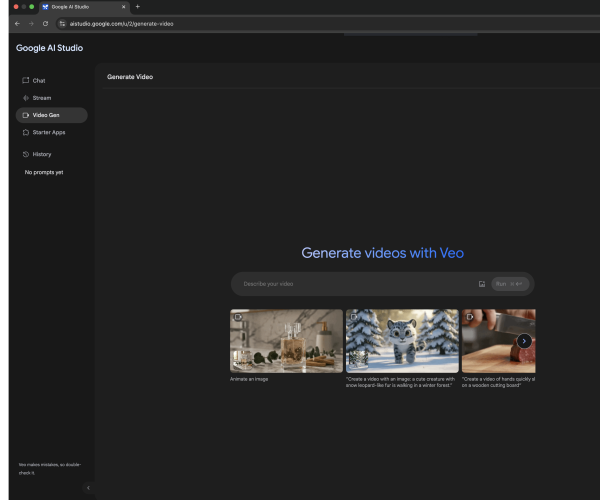Open the snow leopard creature thumbnail
Viewport: 600px width, 500px height.
[x=402, y=341]
